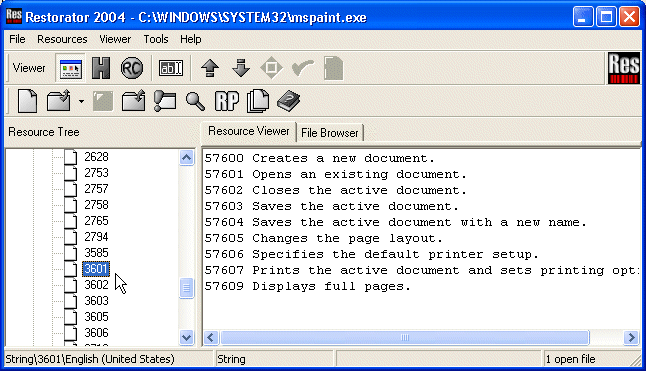Click the line '57605 Changes the page layout.'
This screenshot has width=646, height=371.
tap(324, 238)
